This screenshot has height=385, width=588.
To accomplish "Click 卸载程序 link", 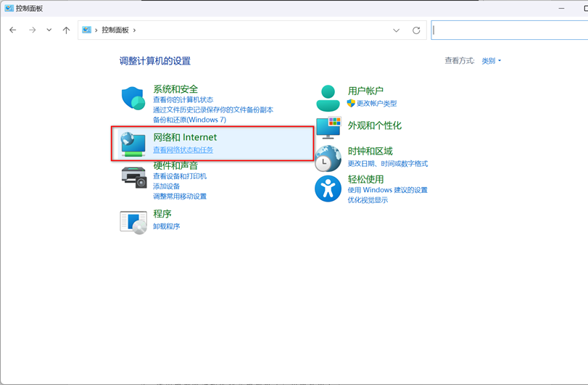I will [166, 226].
